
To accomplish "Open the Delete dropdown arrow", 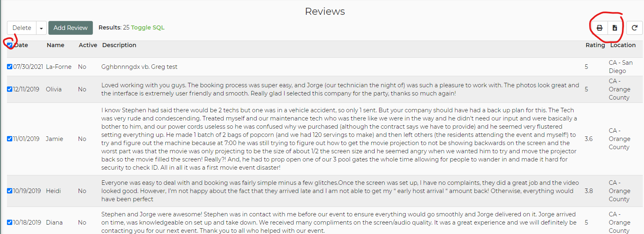I will [41, 28].
